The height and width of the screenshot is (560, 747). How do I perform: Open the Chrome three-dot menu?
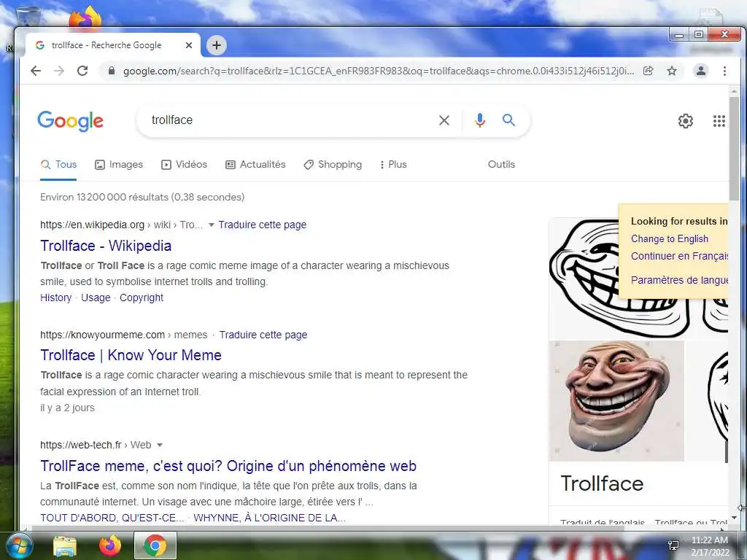tap(724, 71)
